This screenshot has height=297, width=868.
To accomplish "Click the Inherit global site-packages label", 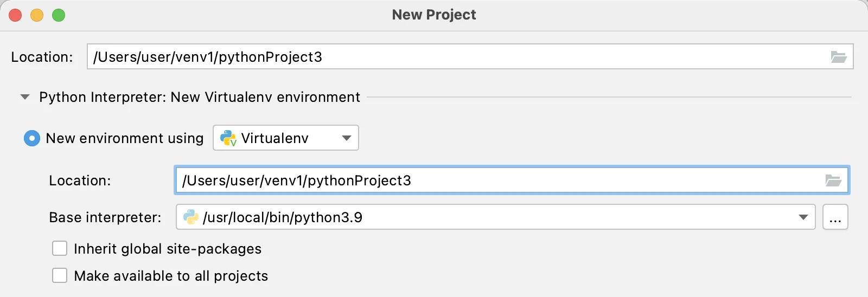I will tap(168, 249).
